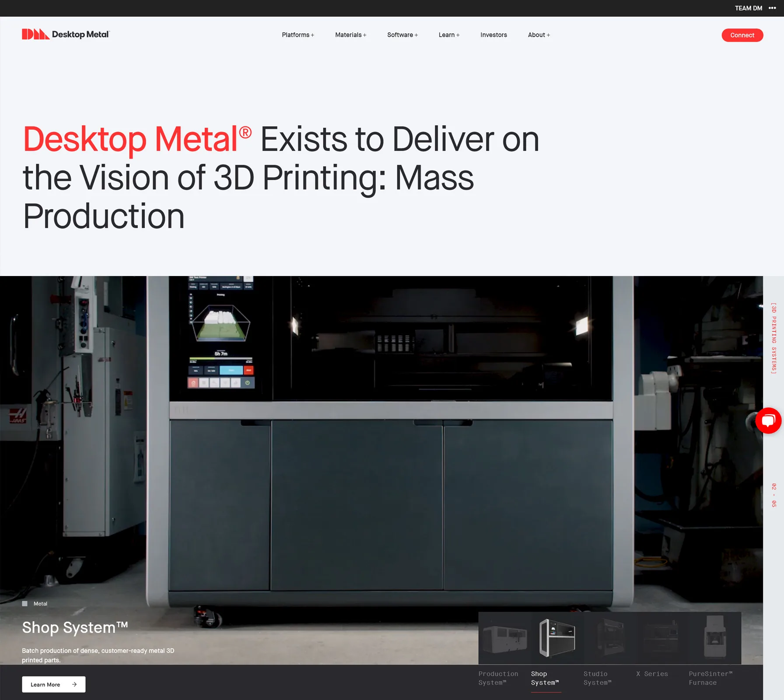The width and height of the screenshot is (784, 700).
Task: Click the Metal category label
Action: pos(40,604)
